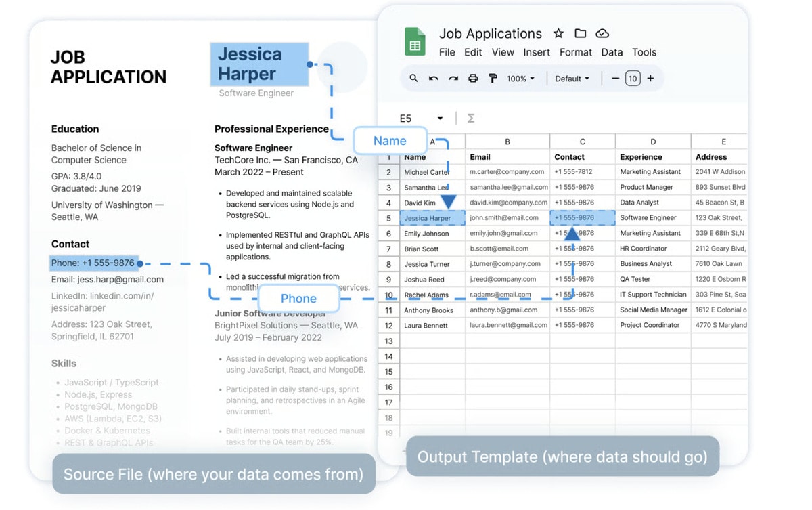Click the m.carter@company.com cell
The height and width of the screenshot is (510, 812).
pos(507,172)
